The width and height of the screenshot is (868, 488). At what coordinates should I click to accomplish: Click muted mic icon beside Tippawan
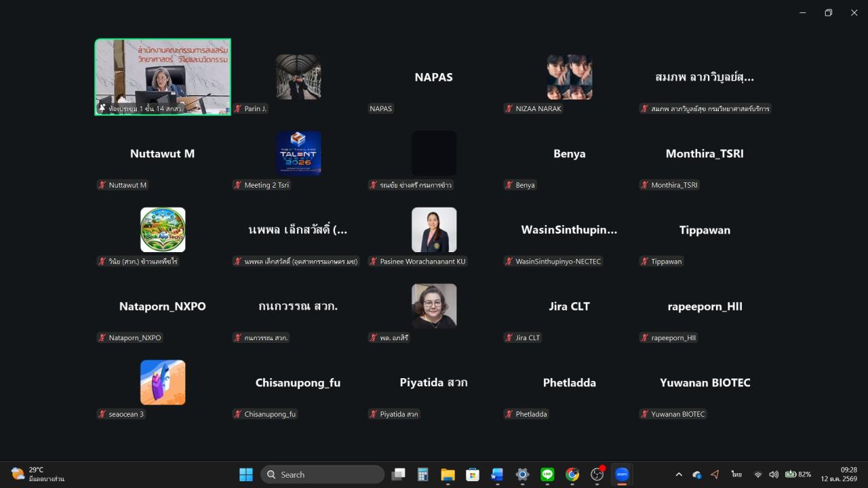(645, 261)
